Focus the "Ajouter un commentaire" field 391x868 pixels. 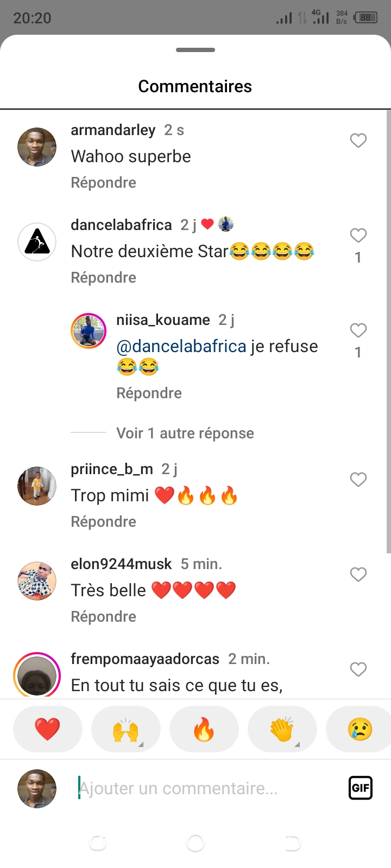(x=206, y=788)
